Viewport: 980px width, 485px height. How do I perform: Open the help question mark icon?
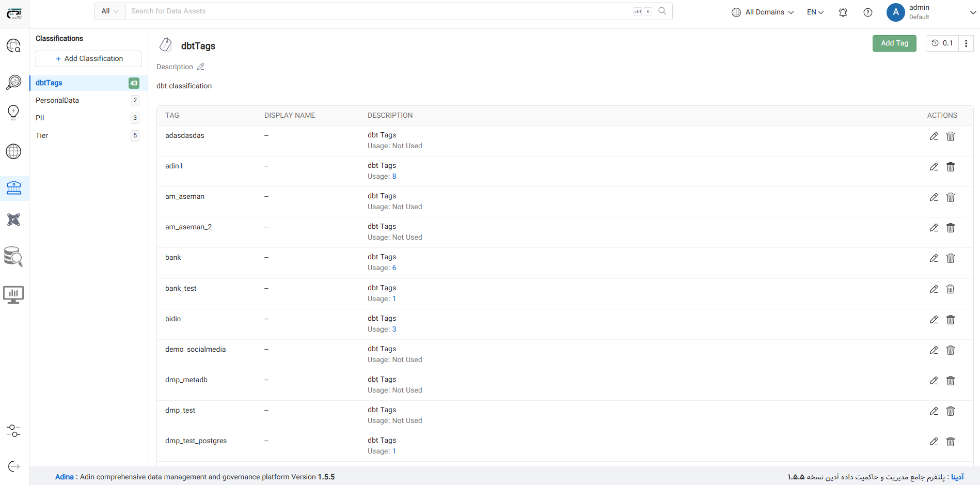pos(867,12)
